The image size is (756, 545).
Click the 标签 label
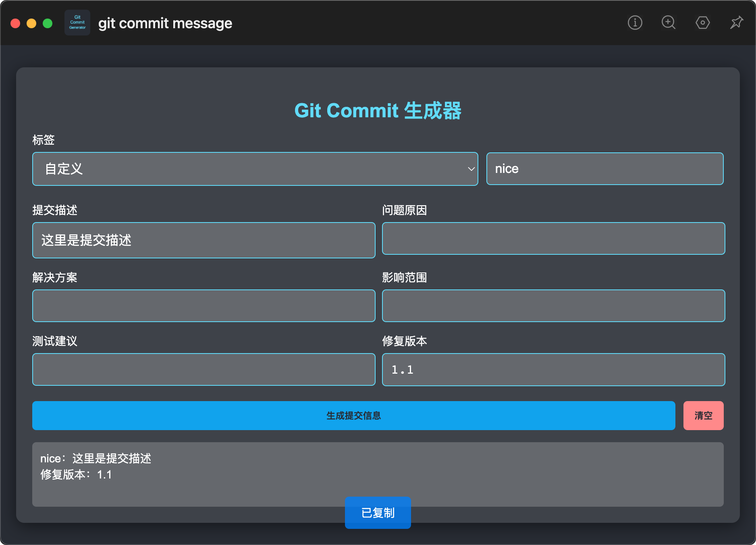pos(44,140)
